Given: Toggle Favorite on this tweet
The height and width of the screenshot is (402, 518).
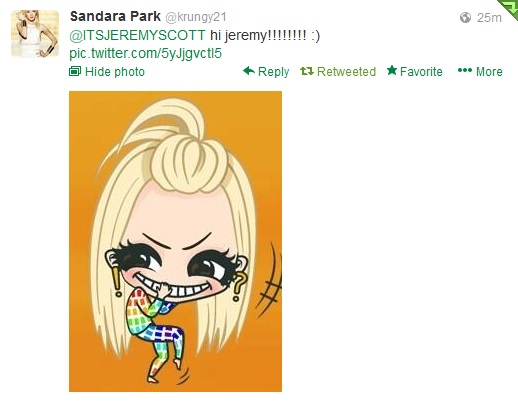Looking at the screenshot, I should click(x=421, y=71).
